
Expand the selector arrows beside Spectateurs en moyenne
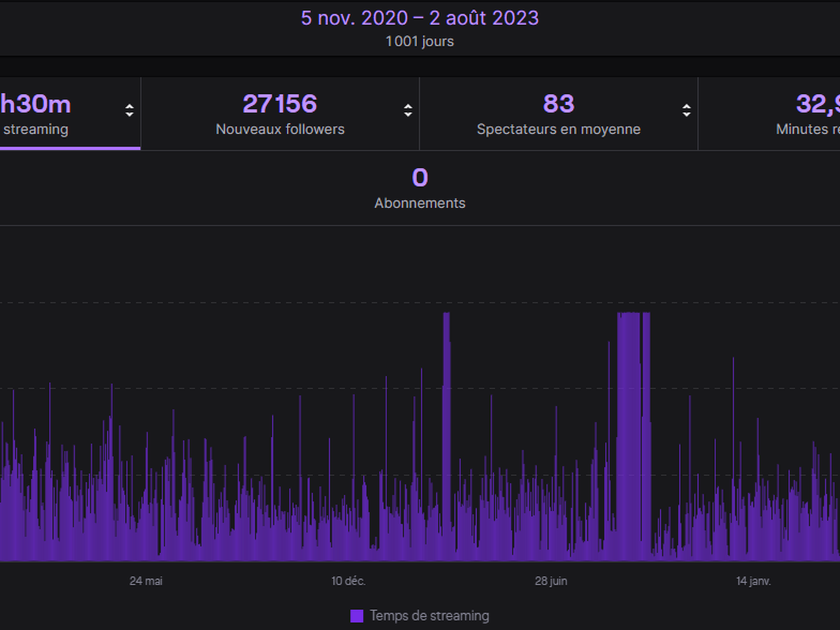point(687,111)
